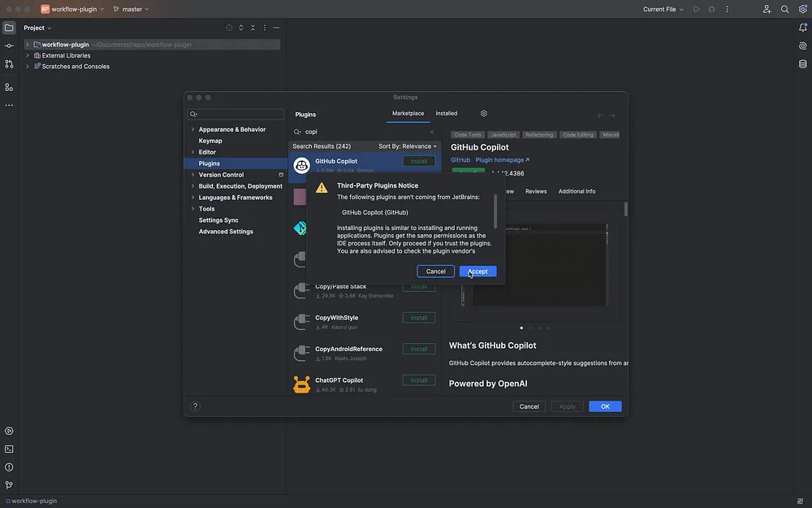This screenshot has height=508, width=812.
Task: Expand the External Libraries node
Action: (28, 55)
